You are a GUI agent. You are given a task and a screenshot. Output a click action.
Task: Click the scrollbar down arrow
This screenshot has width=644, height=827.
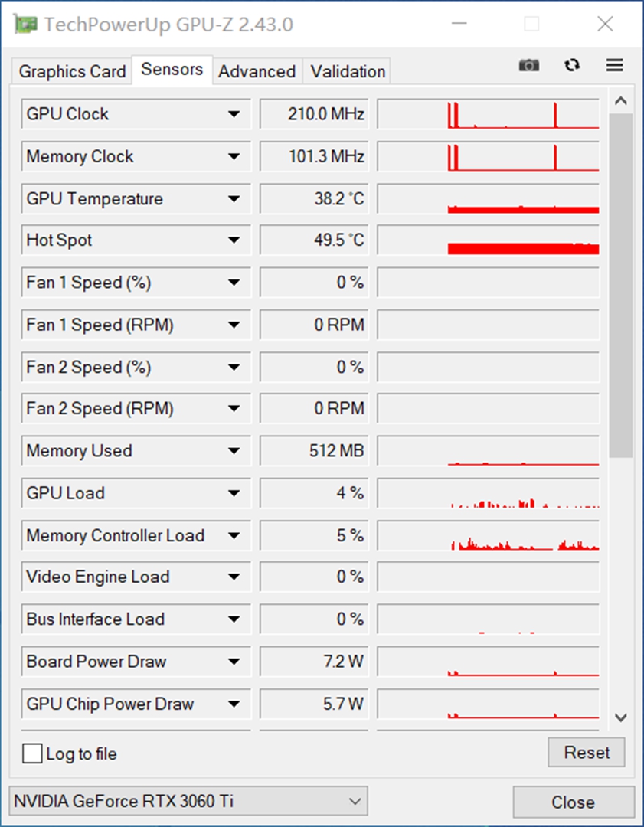pos(621,718)
